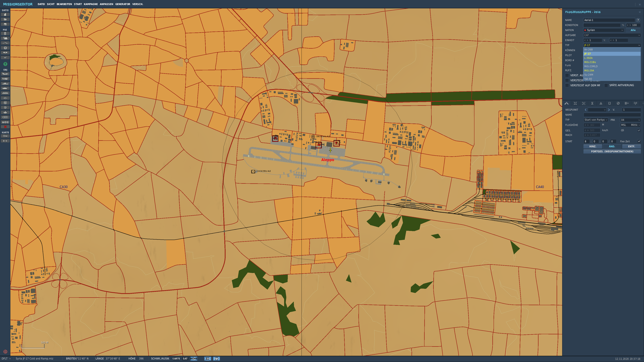The height and width of the screenshot is (362, 644).
Task: Open the BEARBEITEN menu
Action: pos(64,4)
